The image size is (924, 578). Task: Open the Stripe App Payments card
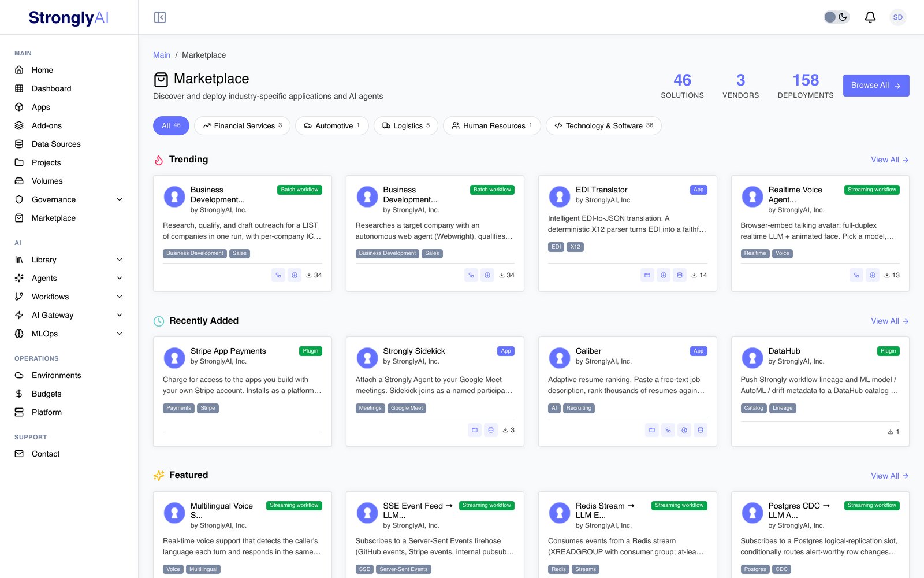point(243,391)
